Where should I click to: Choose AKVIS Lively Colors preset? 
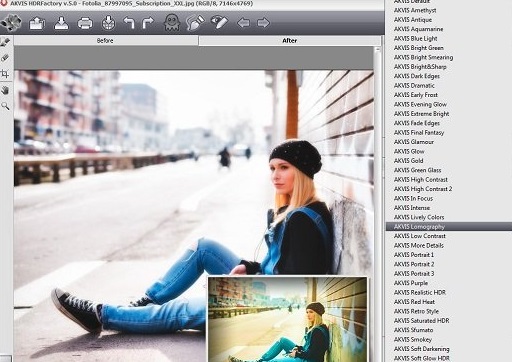pos(419,217)
